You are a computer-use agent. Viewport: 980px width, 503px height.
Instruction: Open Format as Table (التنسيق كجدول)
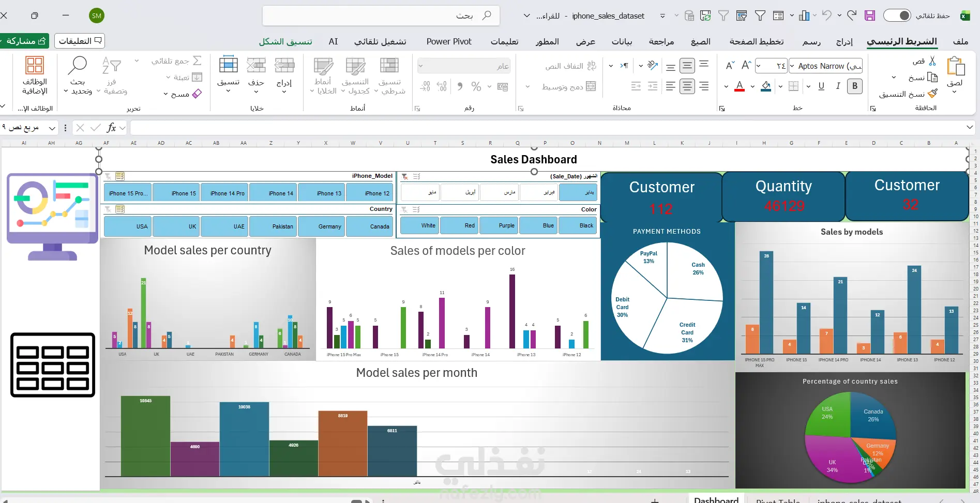point(355,76)
